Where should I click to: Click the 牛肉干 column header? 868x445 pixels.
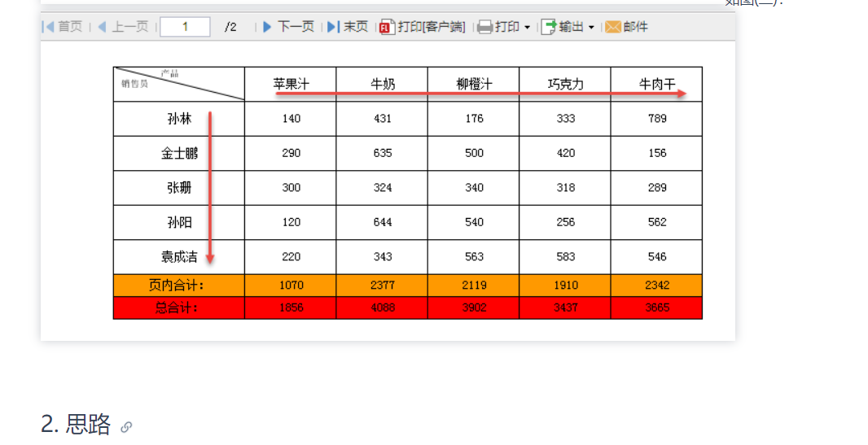click(x=656, y=84)
